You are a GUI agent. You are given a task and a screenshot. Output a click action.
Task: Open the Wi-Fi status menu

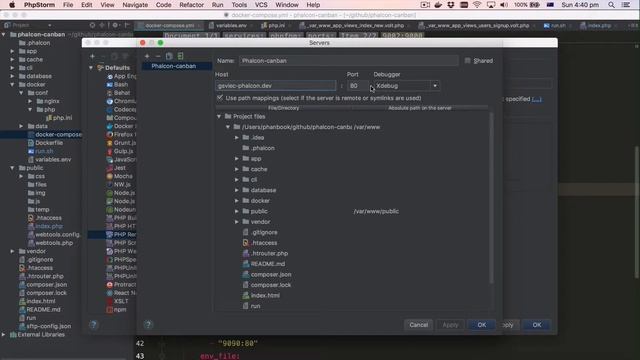pyautogui.click(x=477, y=5)
